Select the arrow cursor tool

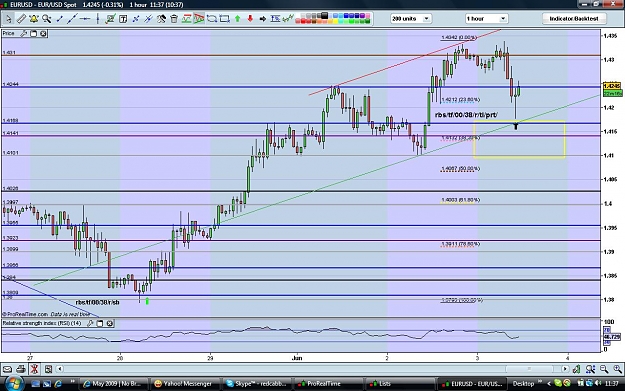pos(8,19)
